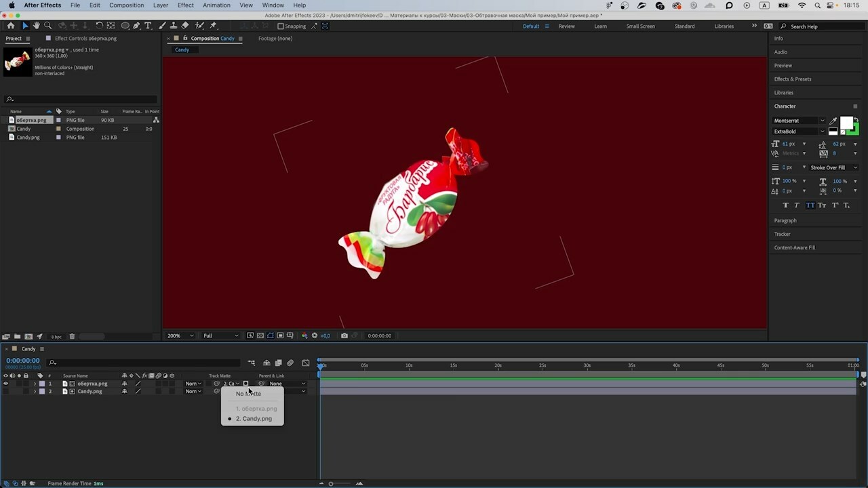This screenshot has height=488, width=868.
Task: Expand layer 1 обертка.png properties
Action: pyautogui.click(x=35, y=384)
